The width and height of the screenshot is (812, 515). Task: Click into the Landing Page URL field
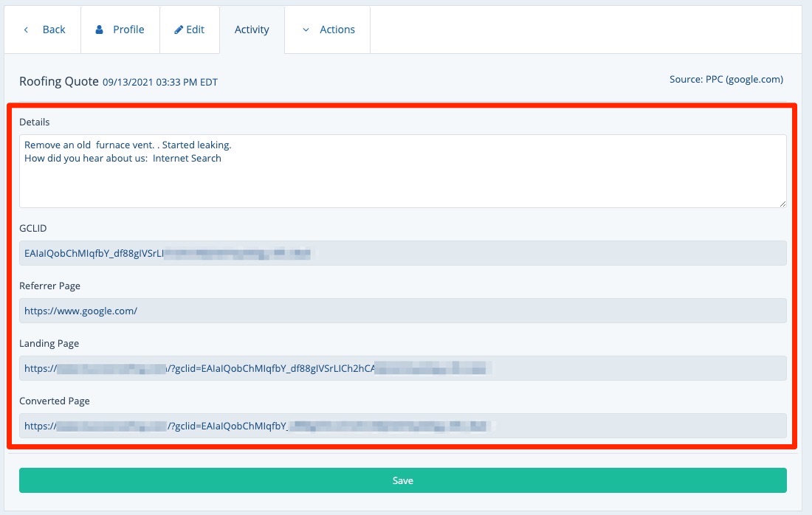(402, 368)
